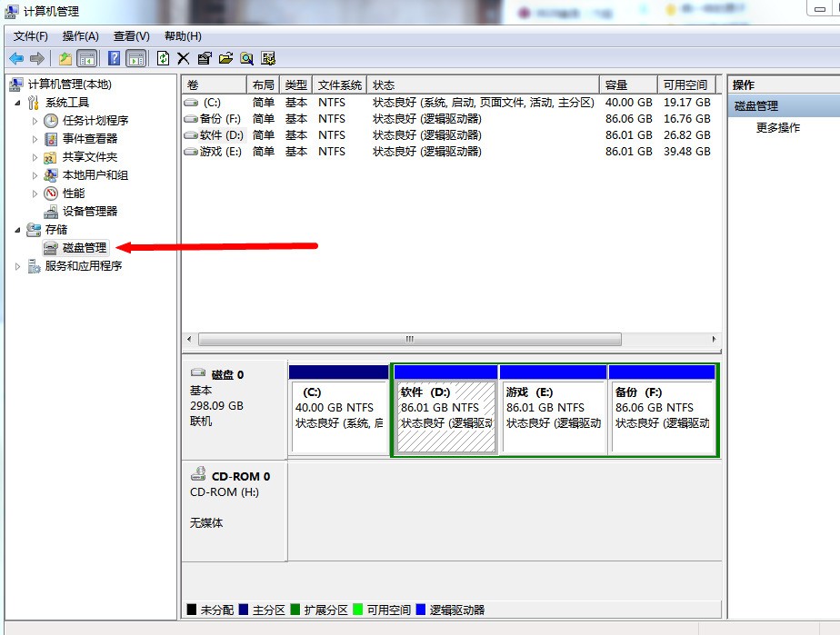This screenshot has width=840, height=635.
Task: Toggle the console tree show/hide icon
Action: [86, 58]
